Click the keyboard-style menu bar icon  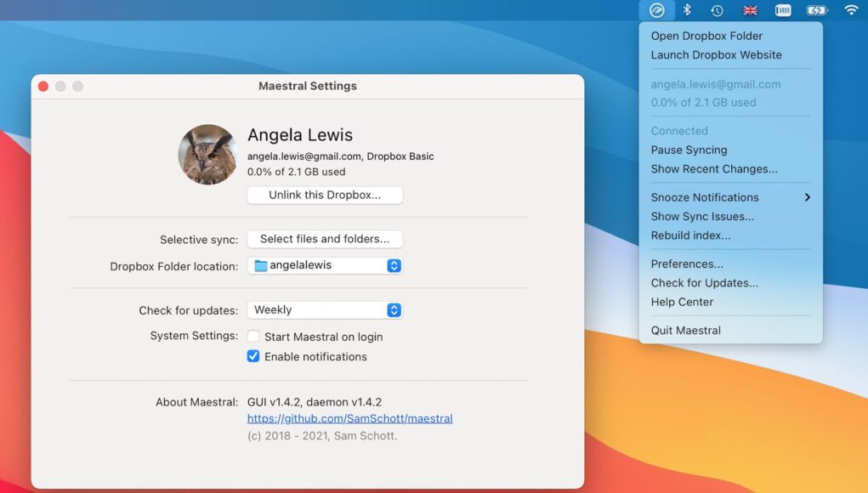[783, 10]
